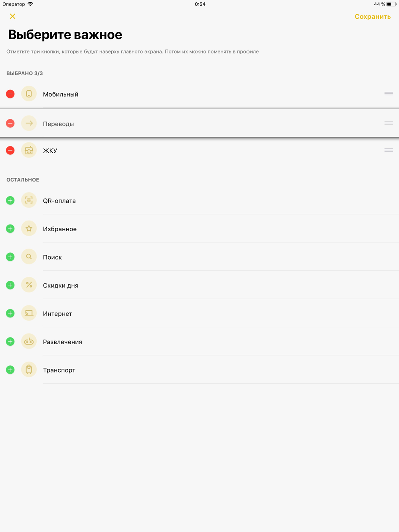
Task: Click the Развлечения gamepad icon
Action: point(29,342)
